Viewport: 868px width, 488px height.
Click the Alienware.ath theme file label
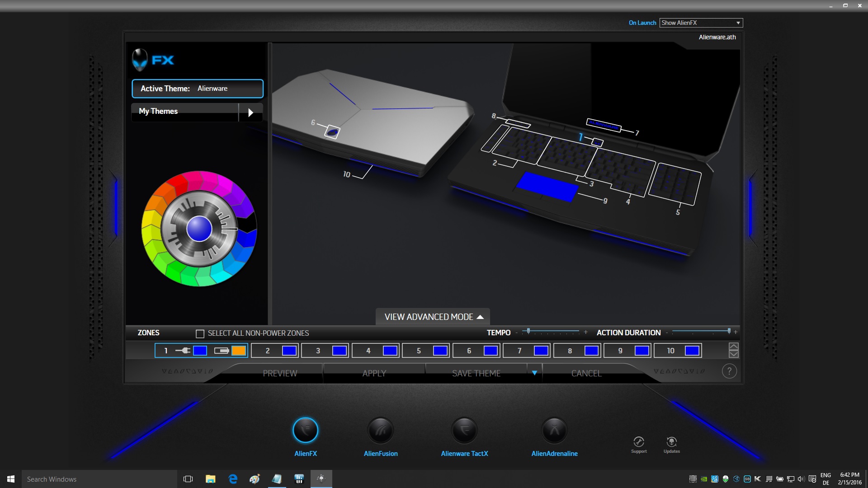click(x=717, y=37)
